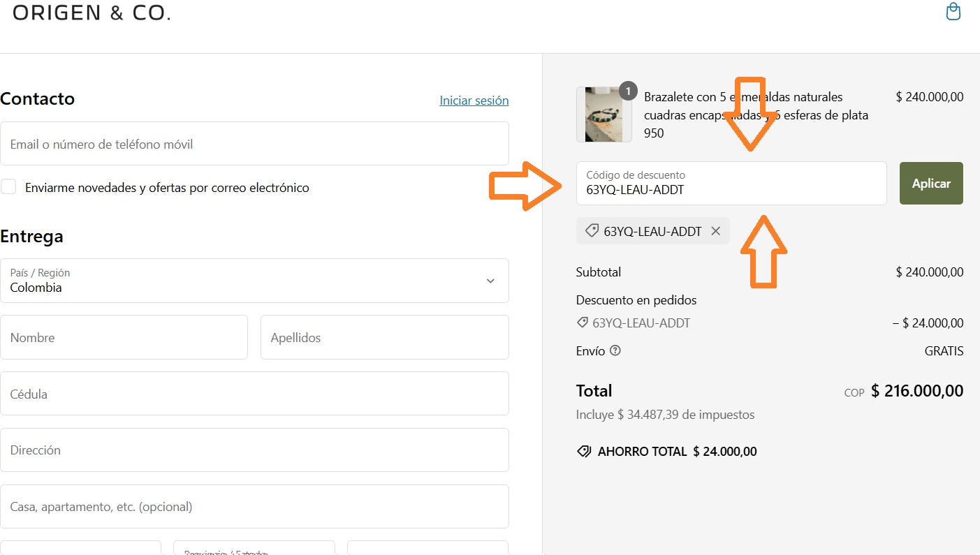Click tag icon inside applied discount chip
This screenshot has height=555, width=980.
(x=591, y=231)
